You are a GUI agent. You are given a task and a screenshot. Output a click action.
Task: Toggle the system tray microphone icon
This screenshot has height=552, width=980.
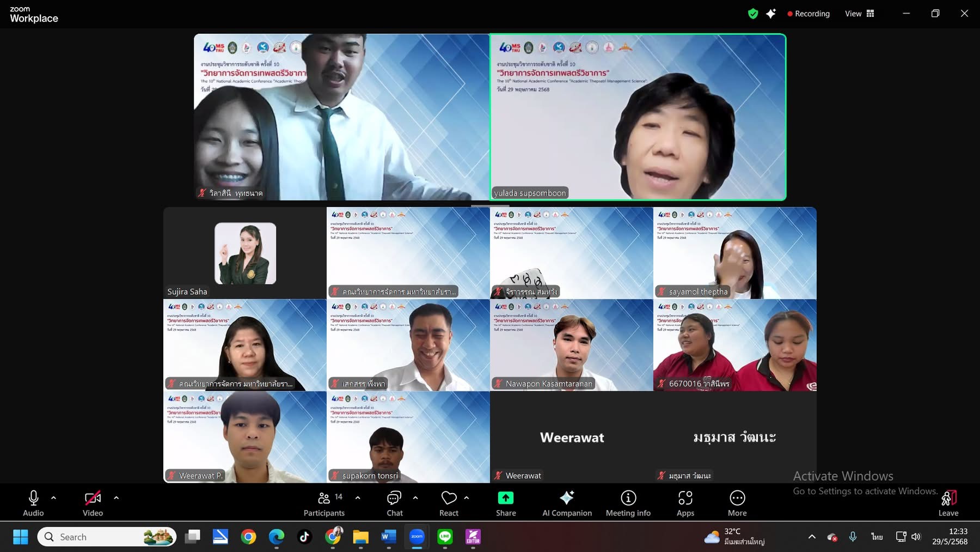coord(853,537)
